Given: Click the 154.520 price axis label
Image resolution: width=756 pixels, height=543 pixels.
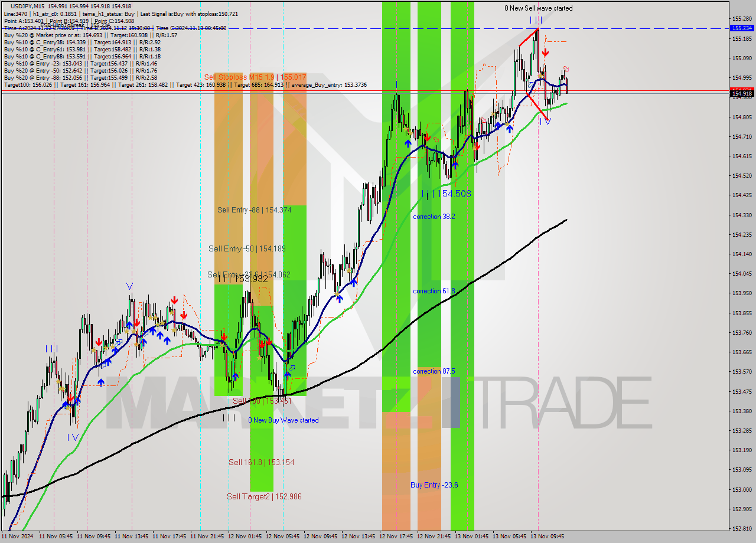Looking at the screenshot, I should [742, 176].
